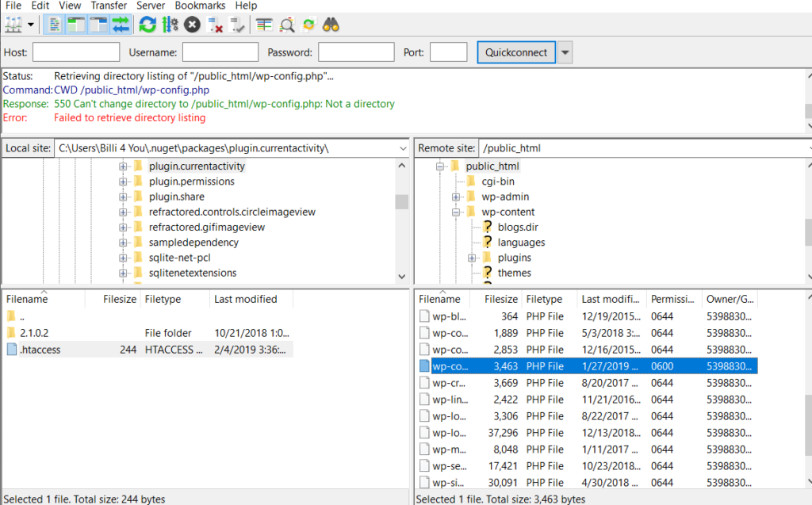Open the Transfer menu
812x505 pixels.
tap(109, 6)
